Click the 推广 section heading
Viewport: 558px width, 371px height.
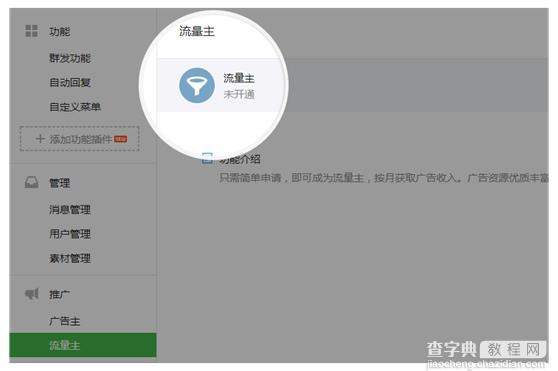[59, 294]
